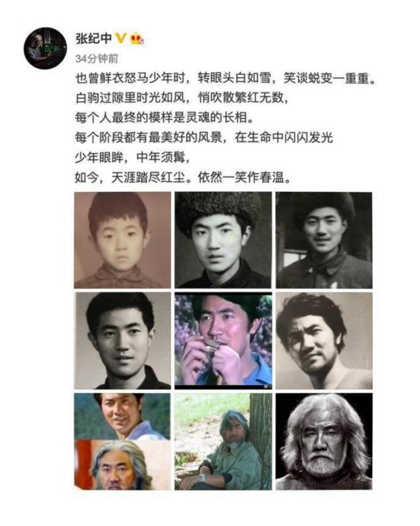Screen dimensions: 420x526
Task: Open the serious young man in fur hat photo
Action: tap(223, 240)
